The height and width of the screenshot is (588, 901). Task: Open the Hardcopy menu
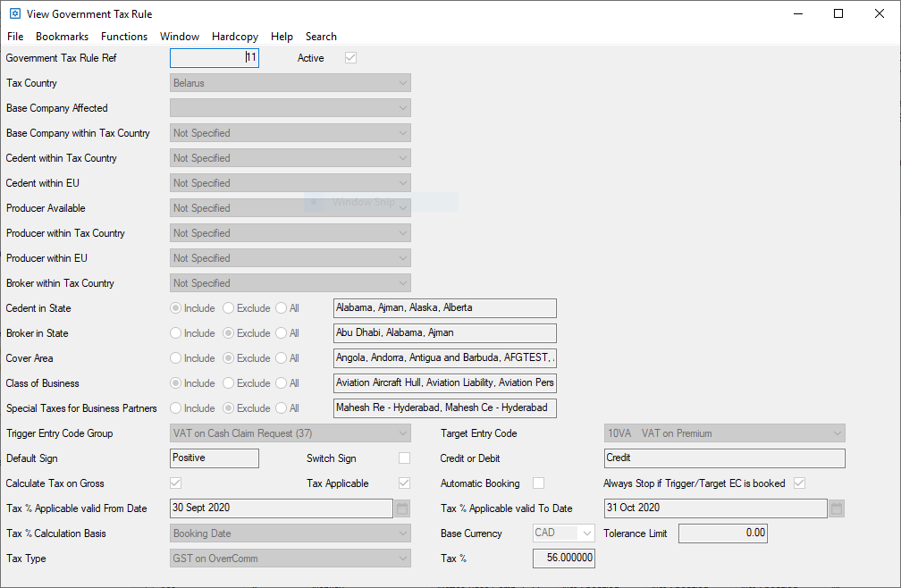click(235, 37)
